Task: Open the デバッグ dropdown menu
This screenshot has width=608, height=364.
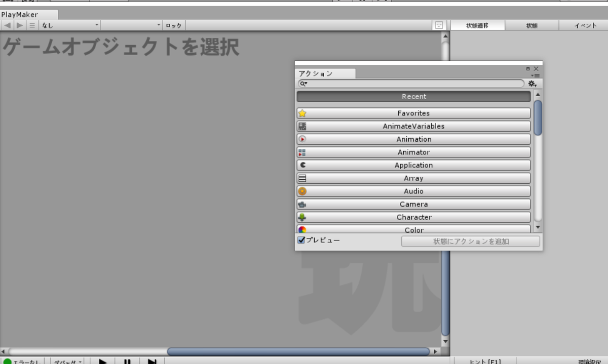Action: [68, 361]
